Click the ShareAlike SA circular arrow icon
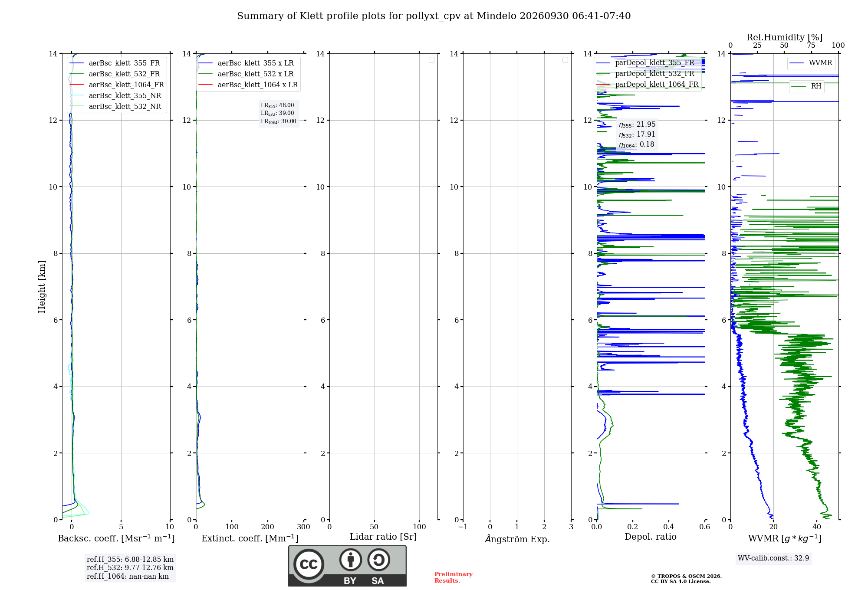 pyautogui.click(x=379, y=560)
